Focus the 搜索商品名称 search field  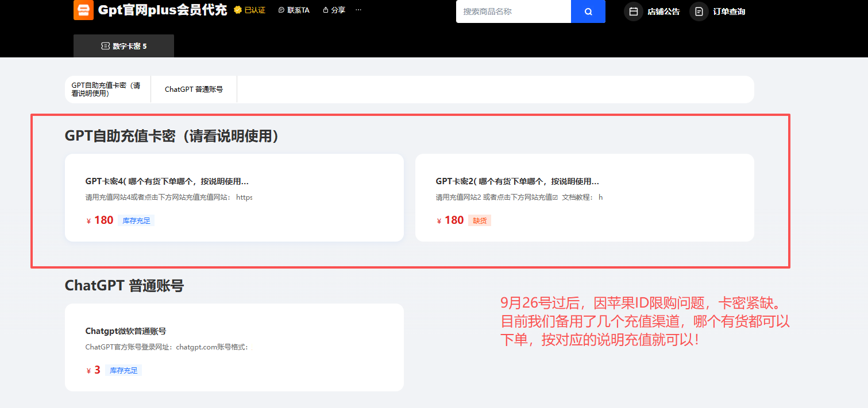click(x=513, y=11)
